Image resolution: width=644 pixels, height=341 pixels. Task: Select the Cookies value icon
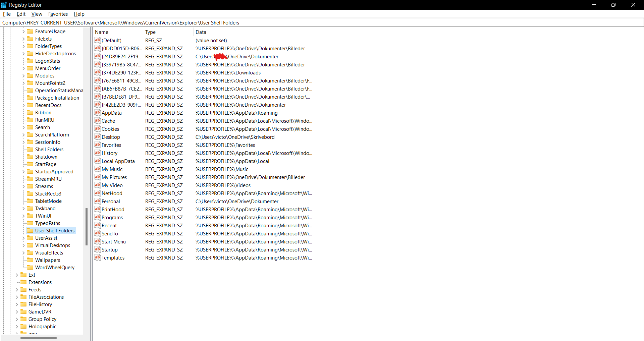(x=97, y=129)
